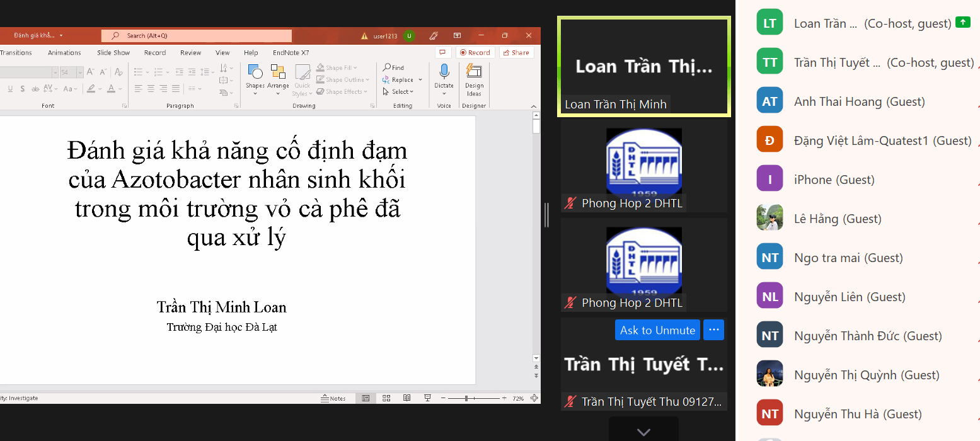Screen dimensions: 980x441
Task: Fit slide to current window
Action: coord(534,398)
